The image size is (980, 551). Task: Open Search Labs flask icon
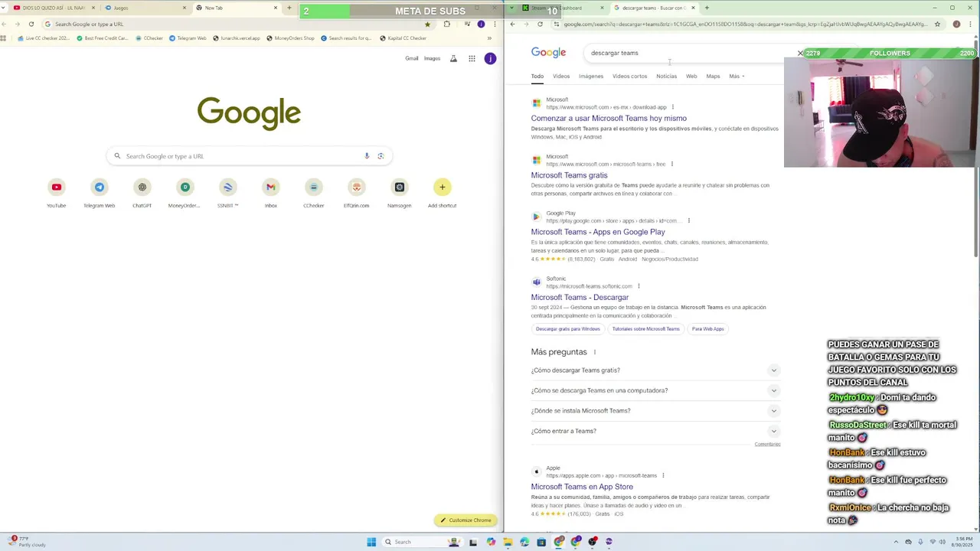[453, 58]
